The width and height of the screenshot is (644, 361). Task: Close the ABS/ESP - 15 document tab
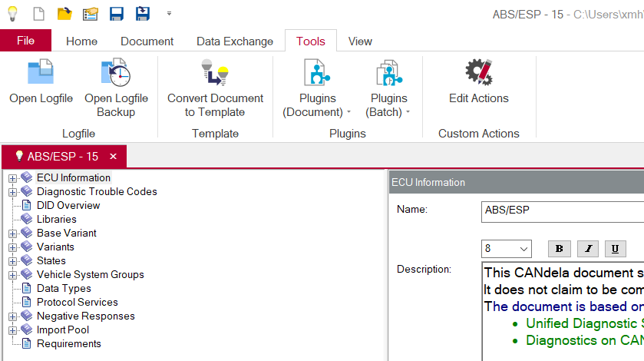[x=114, y=156]
